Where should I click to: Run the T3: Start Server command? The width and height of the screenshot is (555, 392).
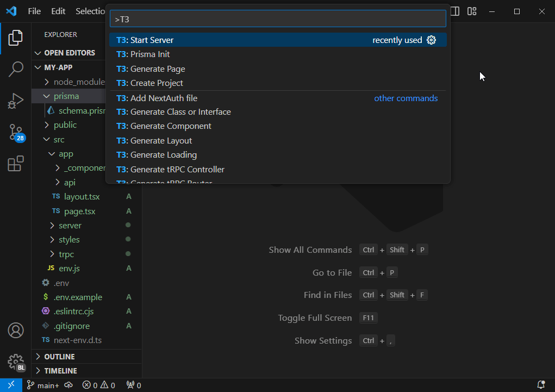[x=278, y=40]
